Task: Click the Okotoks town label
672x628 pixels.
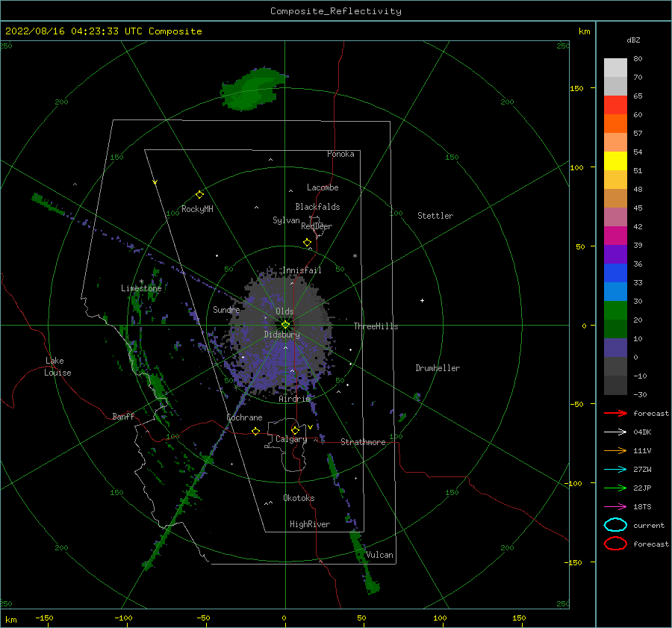Action: pos(299,498)
